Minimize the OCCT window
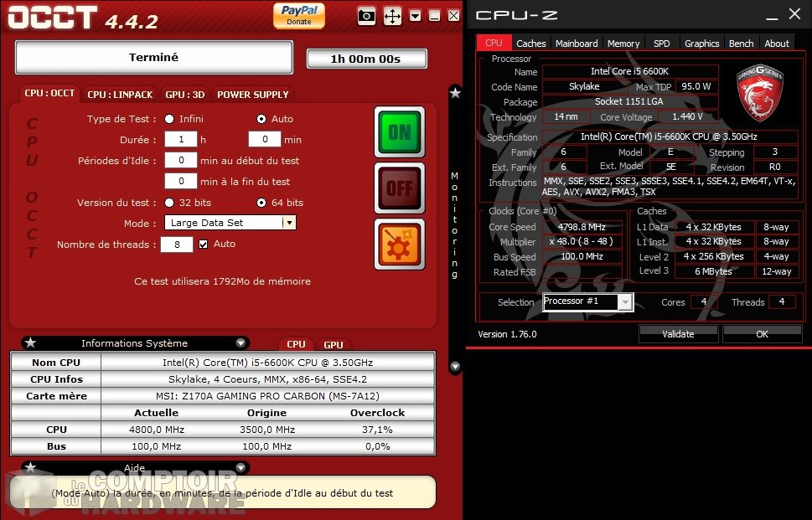 point(434,16)
